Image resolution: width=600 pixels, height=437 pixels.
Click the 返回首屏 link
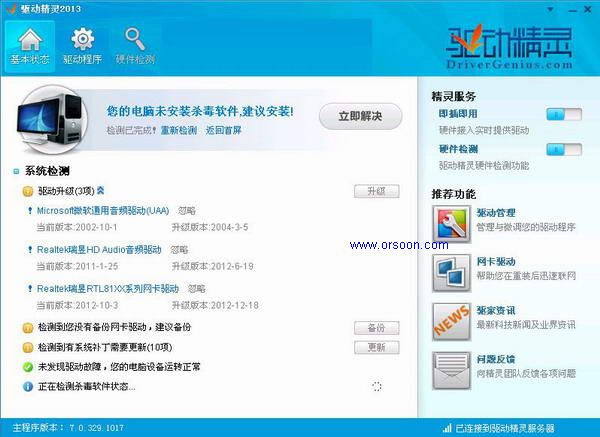pyautogui.click(x=223, y=130)
